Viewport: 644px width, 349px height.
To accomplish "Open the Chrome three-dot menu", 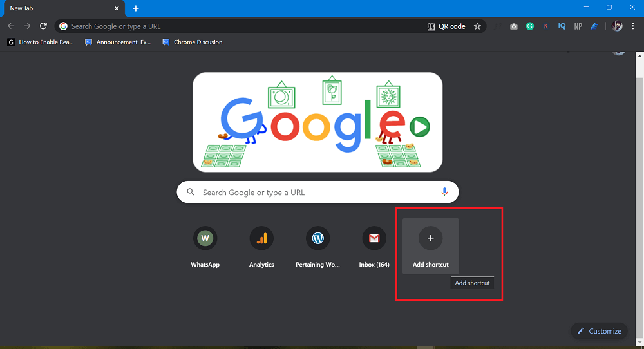I will [633, 26].
